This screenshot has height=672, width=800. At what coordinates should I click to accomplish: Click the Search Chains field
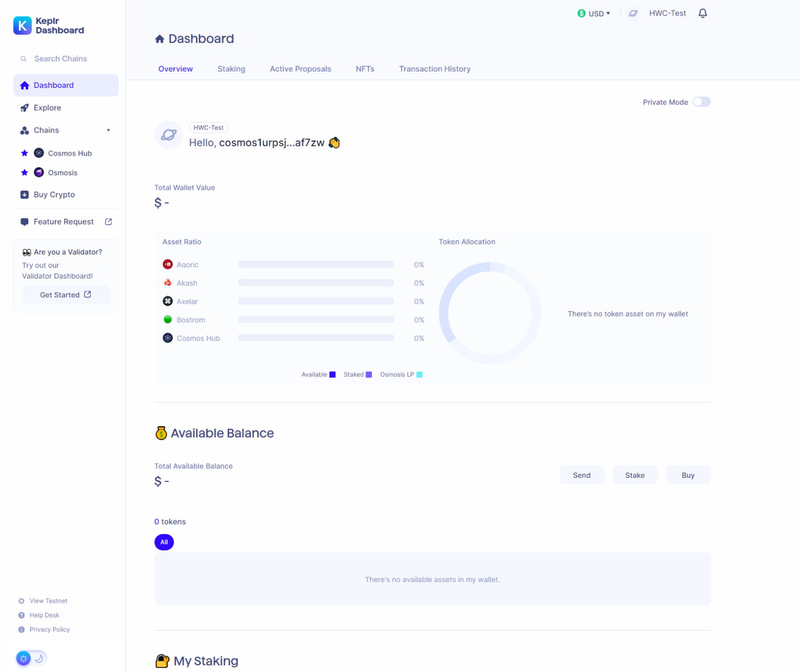(66, 58)
